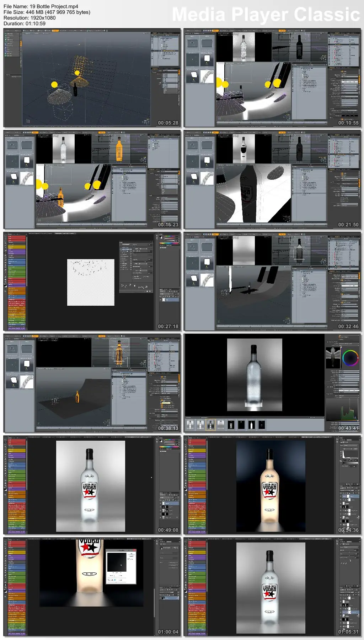Open the thumbnail frame stamped 00:05:28
The height and width of the screenshot is (640, 364).
point(92,78)
